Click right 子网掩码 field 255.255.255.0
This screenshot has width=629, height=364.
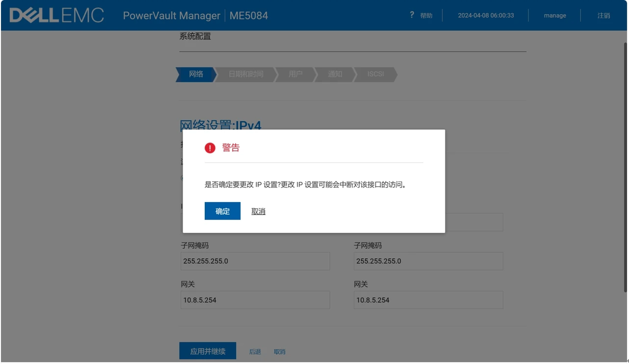tap(428, 261)
